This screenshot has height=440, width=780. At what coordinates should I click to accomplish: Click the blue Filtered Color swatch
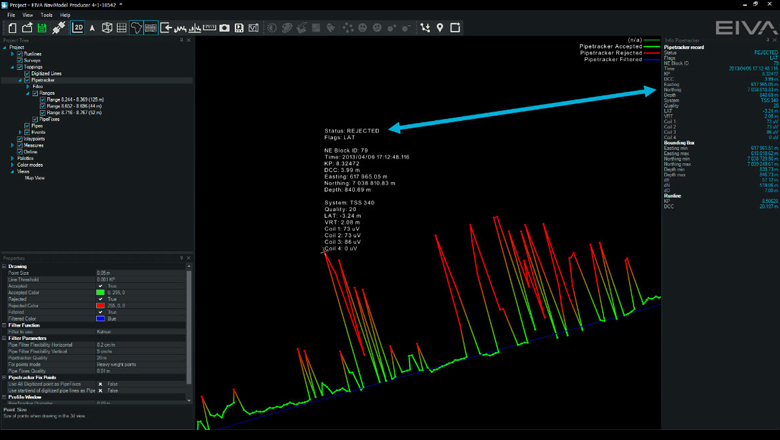100,318
